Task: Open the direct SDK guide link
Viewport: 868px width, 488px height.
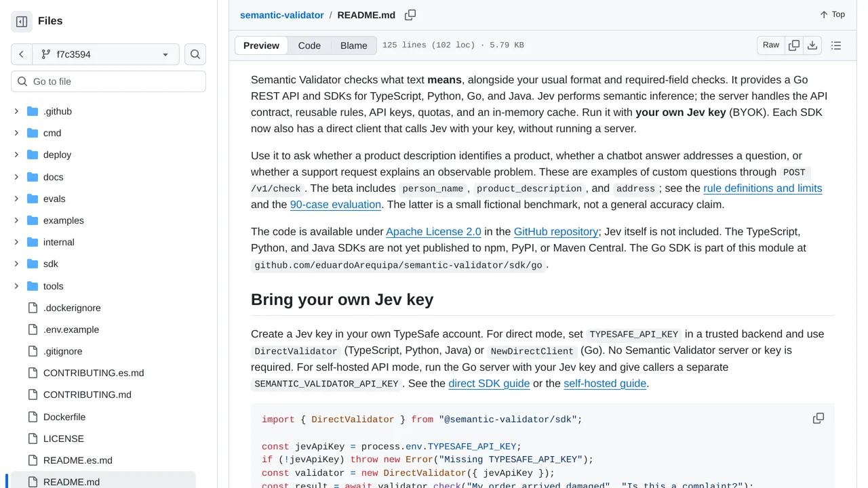Action: [x=489, y=384]
